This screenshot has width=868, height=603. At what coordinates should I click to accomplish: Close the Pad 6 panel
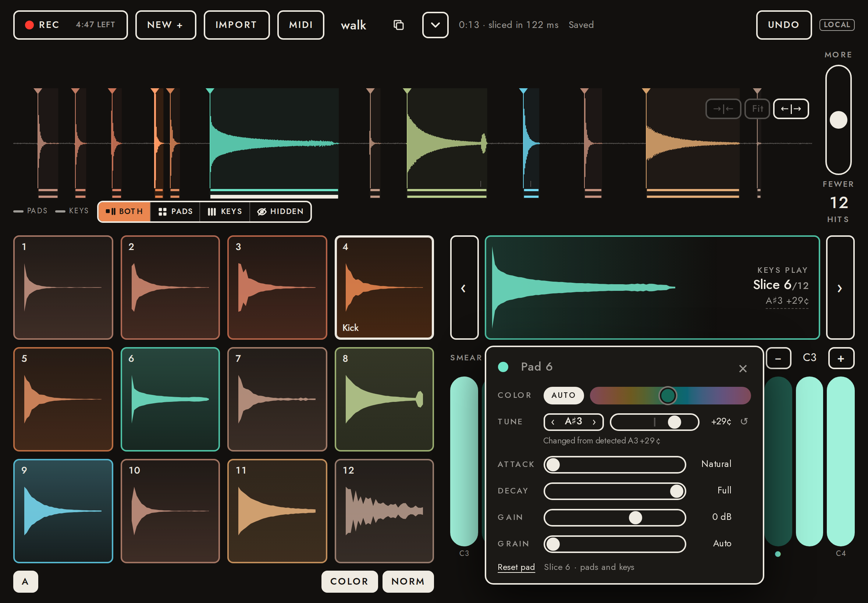pyautogui.click(x=743, y=368)
